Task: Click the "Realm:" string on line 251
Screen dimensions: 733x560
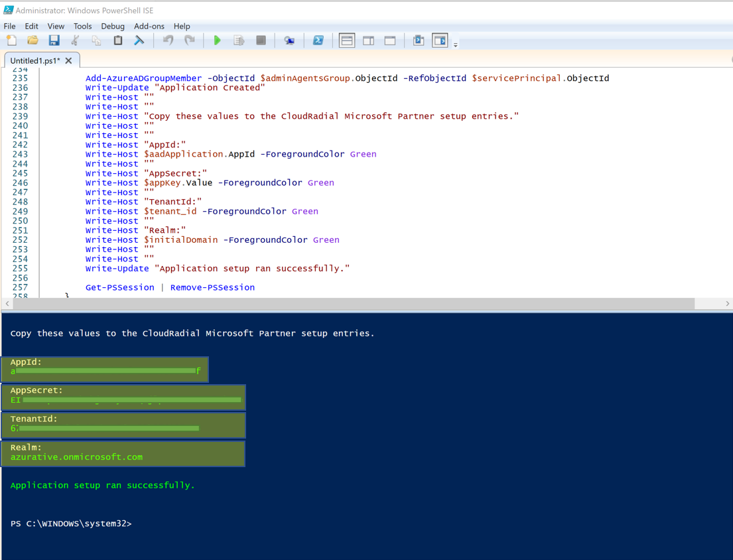Action: tap(165, 230)
